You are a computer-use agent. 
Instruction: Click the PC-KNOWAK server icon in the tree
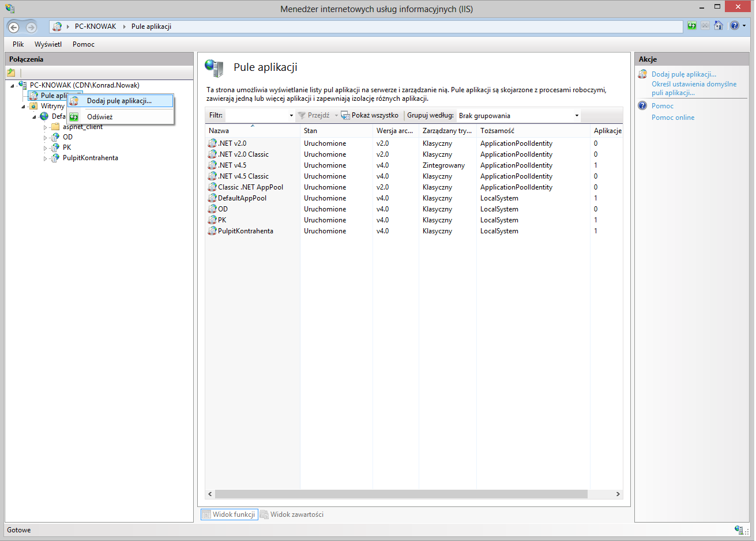click(x=22, y=85)
